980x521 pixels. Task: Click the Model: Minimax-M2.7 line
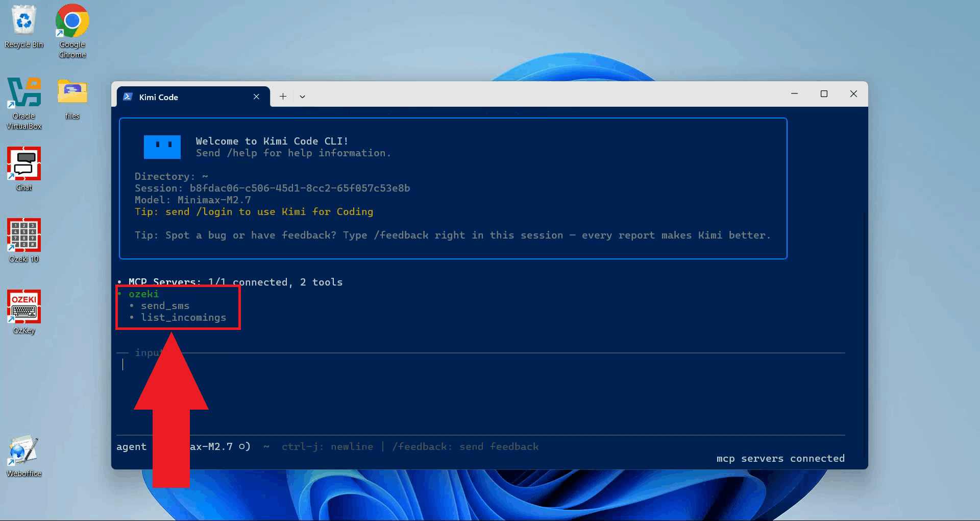pos(192,200)
